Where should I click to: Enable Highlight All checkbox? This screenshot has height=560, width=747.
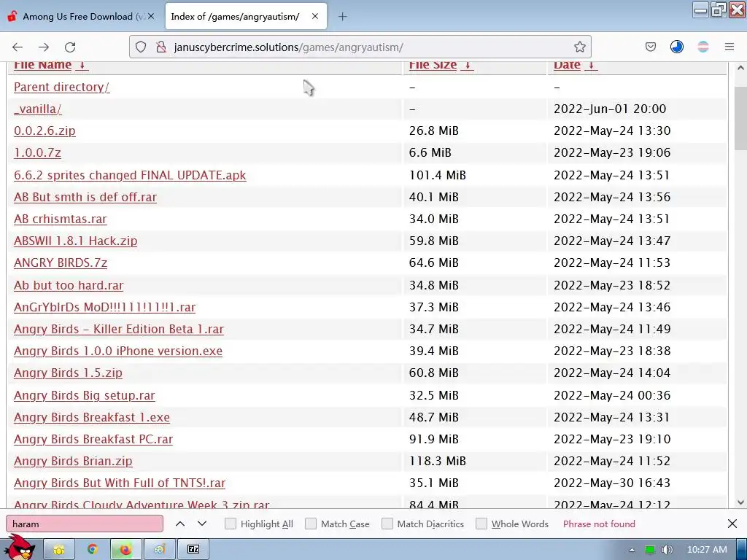tap(230, 524)
